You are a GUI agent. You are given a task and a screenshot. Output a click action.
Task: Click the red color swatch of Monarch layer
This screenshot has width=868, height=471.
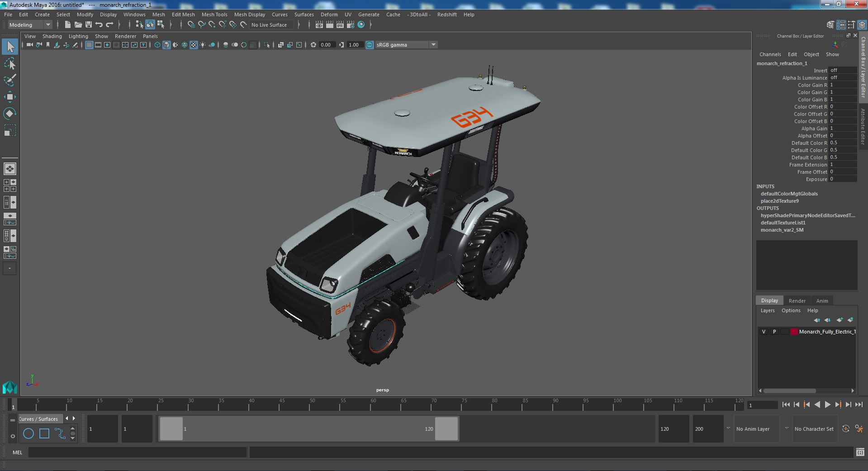[x=794, y=332]
